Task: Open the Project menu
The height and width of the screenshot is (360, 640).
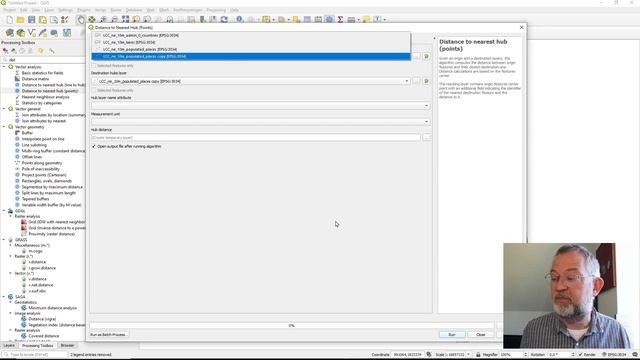Action: pyautogui.click(x=9, y=10)
